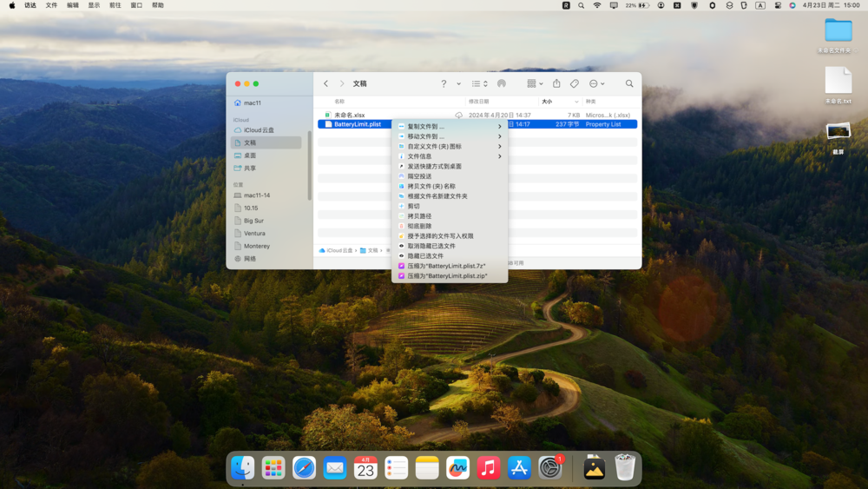
Task: Expand the "文件信息" submenu arrow
Action: pos(499,156)
